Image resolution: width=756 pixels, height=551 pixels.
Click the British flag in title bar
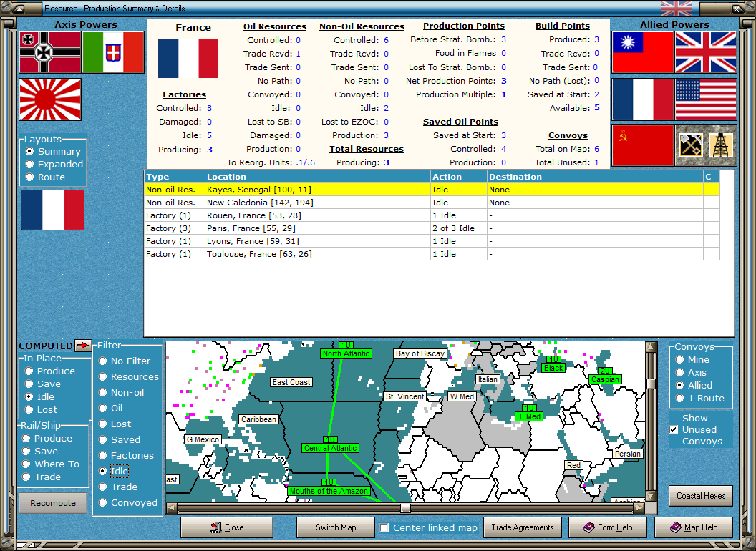point(676,9)
